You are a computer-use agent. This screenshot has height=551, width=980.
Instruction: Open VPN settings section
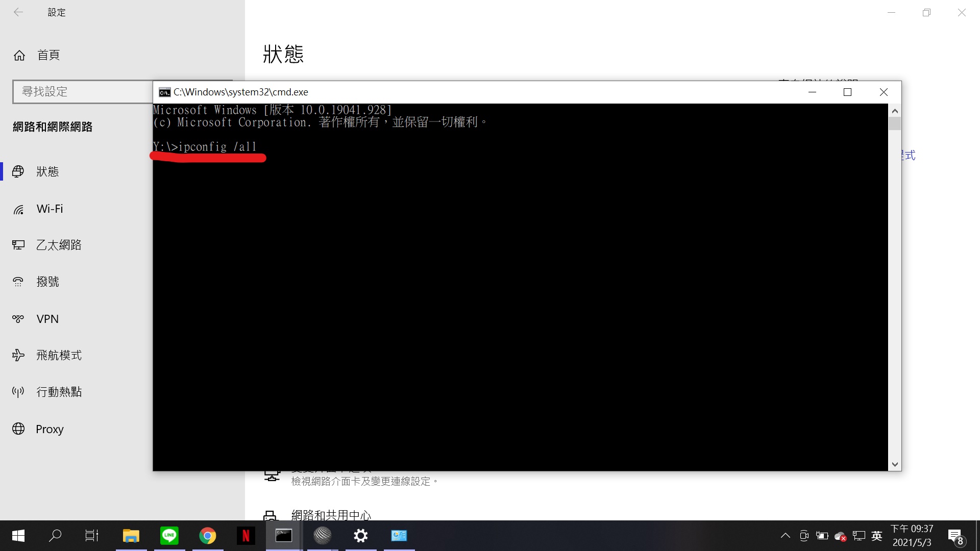coord(47,319)
